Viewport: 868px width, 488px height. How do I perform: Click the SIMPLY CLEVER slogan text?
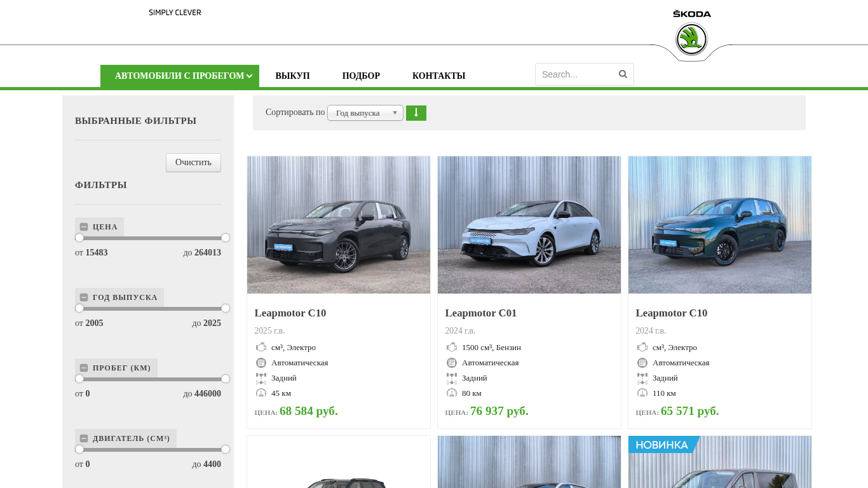pyautogui.click(x=175, y=13)
